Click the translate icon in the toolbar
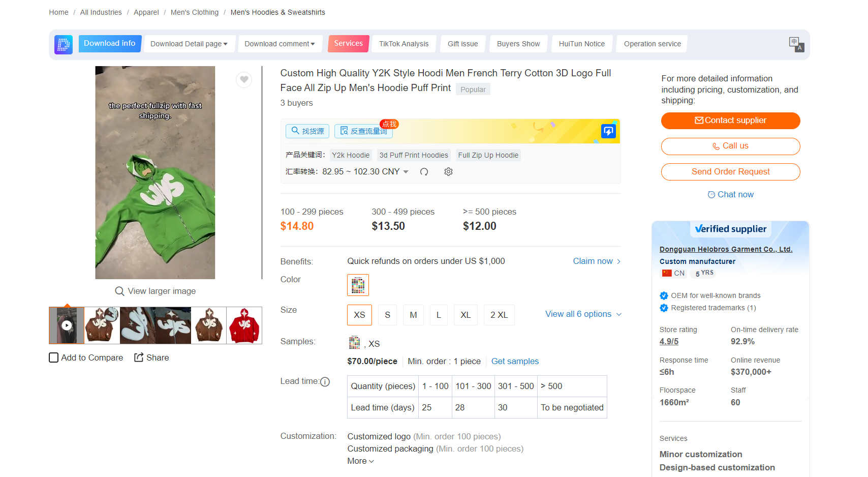This screenshot has width=868, height=477. (796, 44)
